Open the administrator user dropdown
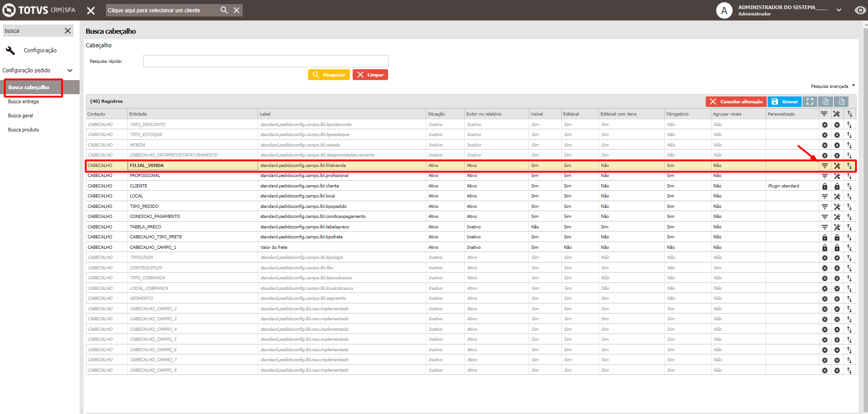Screen dimensions: 868x414 click(839, 10)
